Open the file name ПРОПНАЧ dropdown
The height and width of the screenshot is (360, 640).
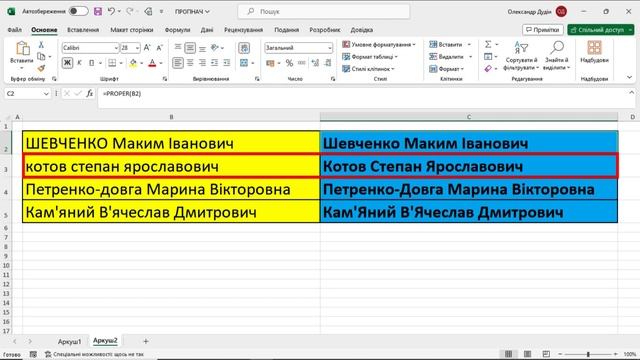coord(192,12)
